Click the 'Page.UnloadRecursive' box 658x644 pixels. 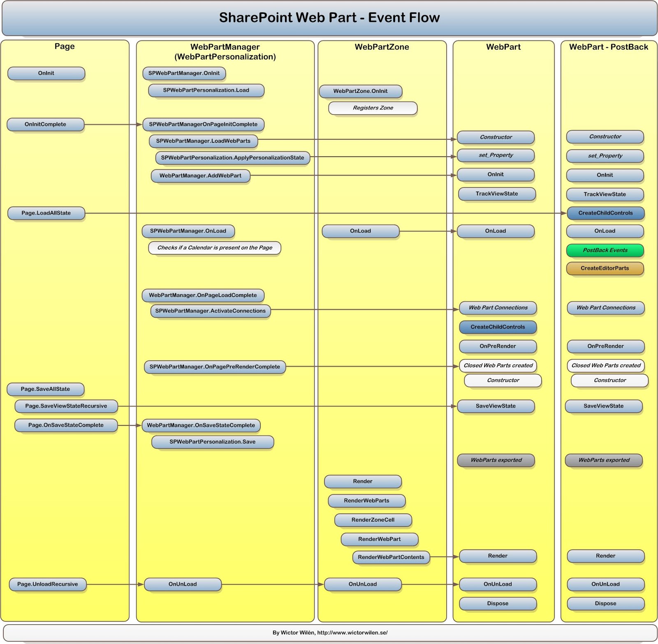(48, 584)
